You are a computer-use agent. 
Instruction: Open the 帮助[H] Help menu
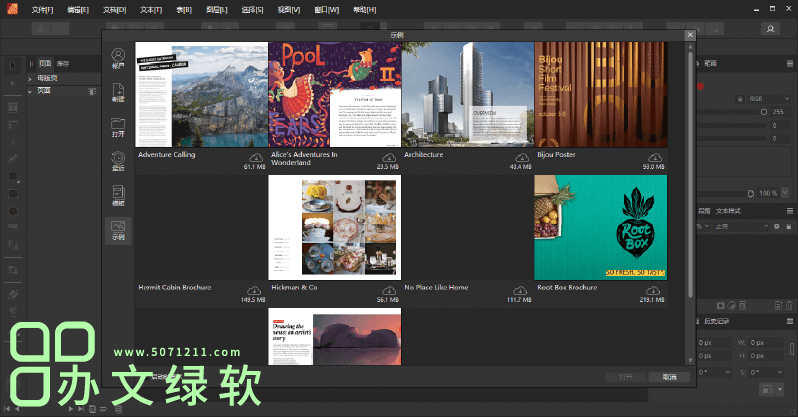pos(365,10)
